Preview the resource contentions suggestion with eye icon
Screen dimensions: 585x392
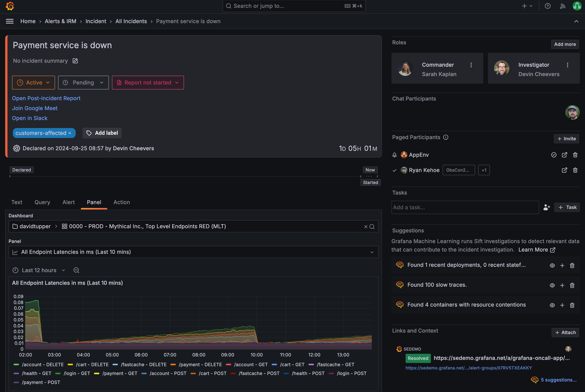pyautogui.click(x=552, y=305)
